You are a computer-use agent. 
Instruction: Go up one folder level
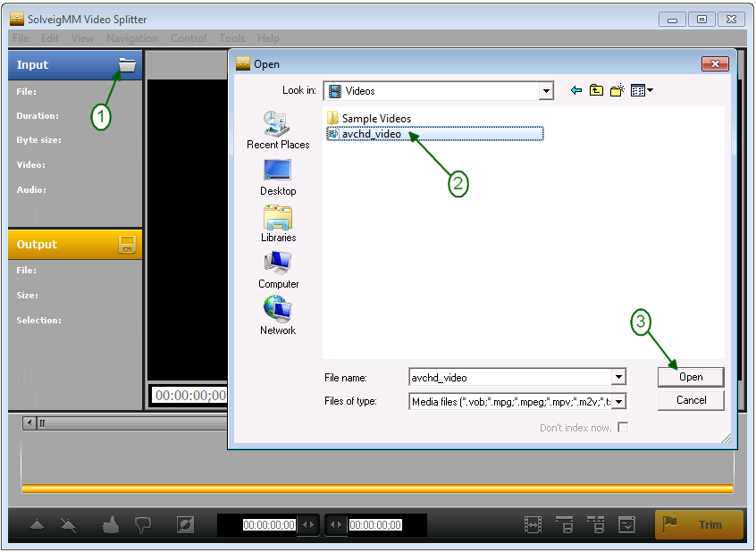(x=596, y=90)
